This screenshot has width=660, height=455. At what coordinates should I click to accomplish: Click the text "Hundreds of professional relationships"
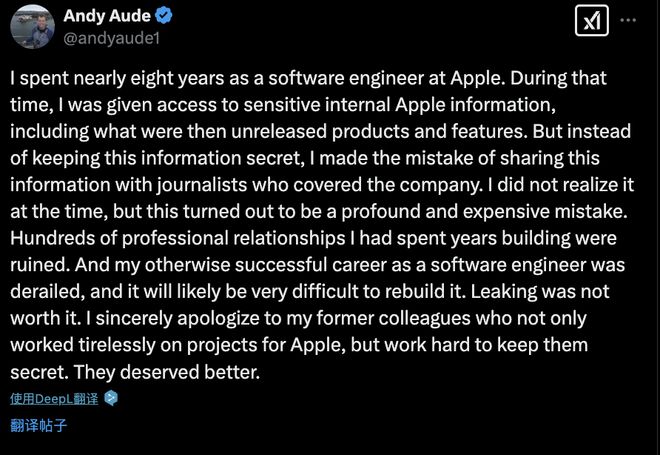click(178, 239)
